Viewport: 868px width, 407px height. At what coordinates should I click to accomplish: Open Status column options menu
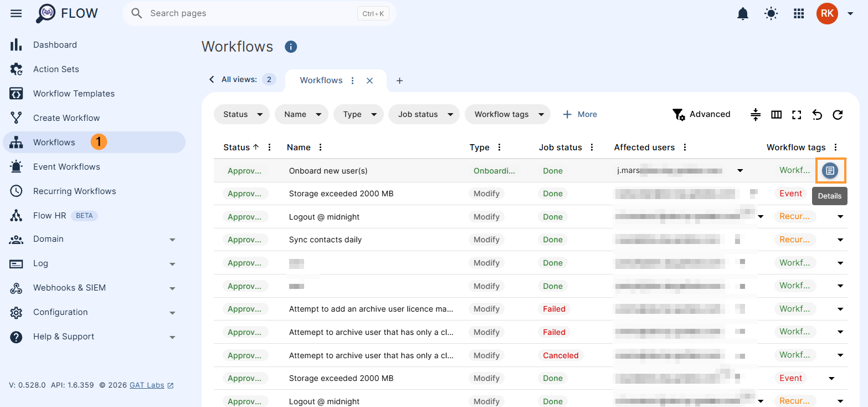click(270, 147)
